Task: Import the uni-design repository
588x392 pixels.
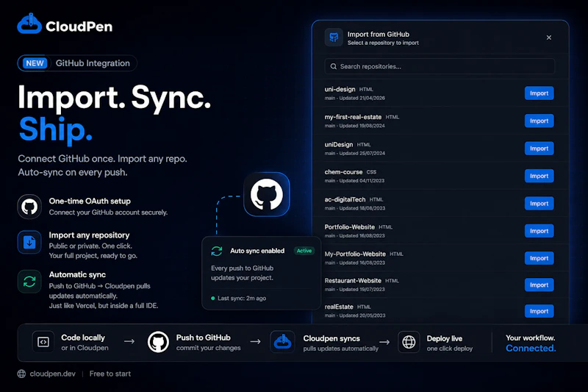Action: (x=539, y=93)
